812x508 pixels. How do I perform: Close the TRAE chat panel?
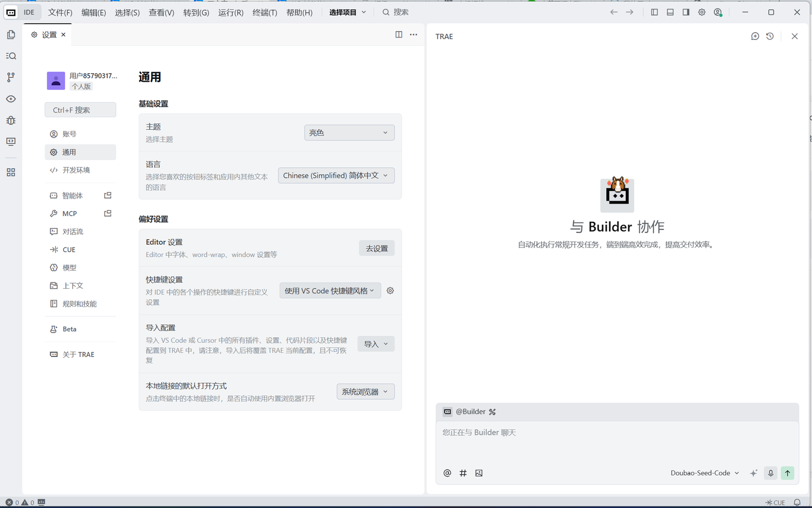(x=795, y=36)
